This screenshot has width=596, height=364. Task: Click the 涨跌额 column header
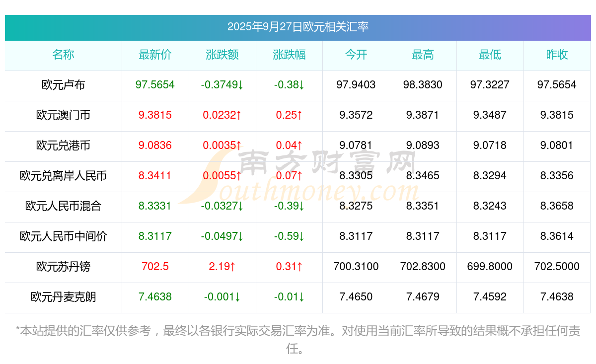tap(222, 55)
